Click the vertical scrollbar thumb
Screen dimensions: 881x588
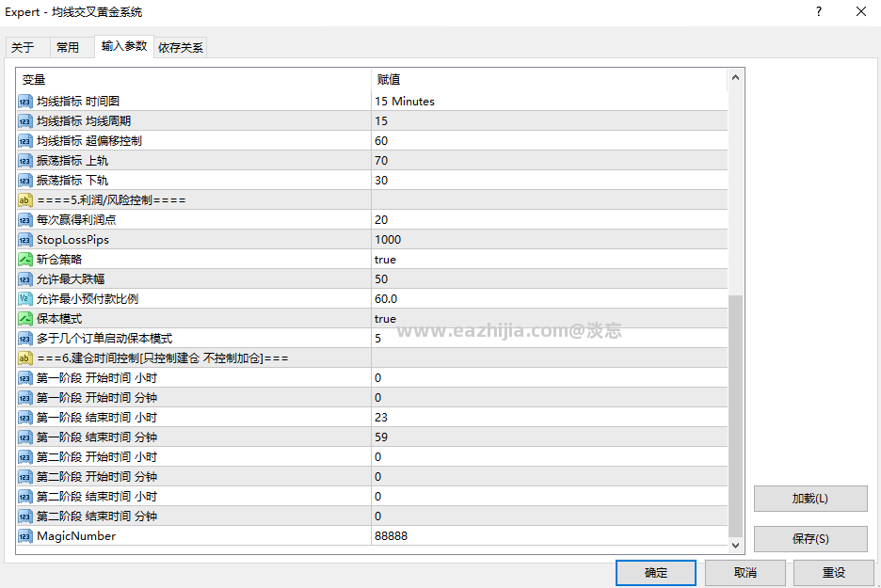point(735,416)
